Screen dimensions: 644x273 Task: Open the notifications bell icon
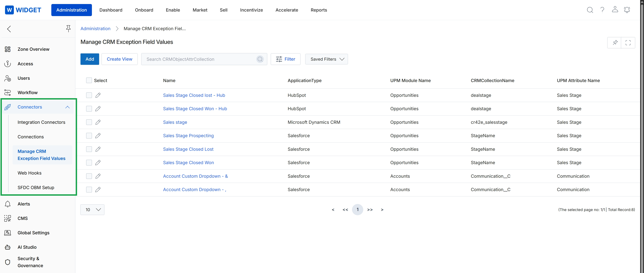pos(627,10)
